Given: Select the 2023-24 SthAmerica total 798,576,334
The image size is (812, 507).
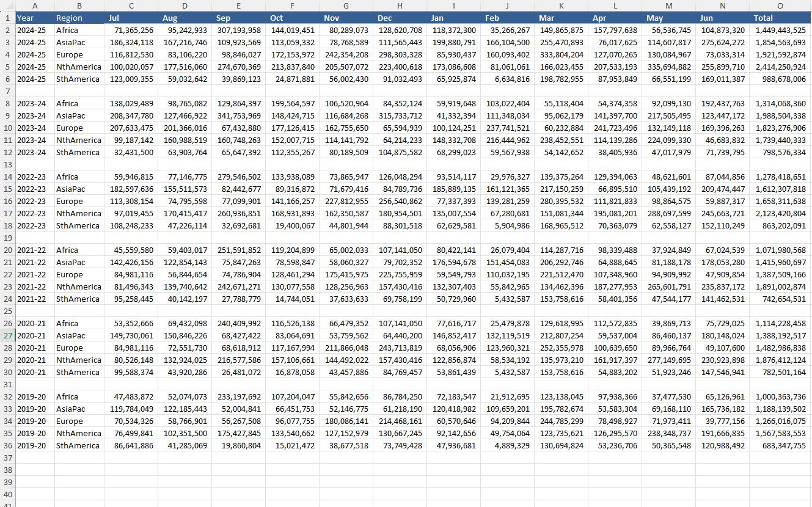Looking at the screenshot, I should click(x=780, y=152).
